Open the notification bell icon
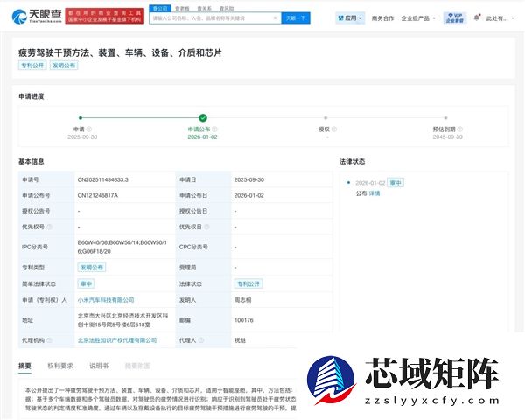The width and height of the screenshot is (525, 420). [x=477, y=17]
